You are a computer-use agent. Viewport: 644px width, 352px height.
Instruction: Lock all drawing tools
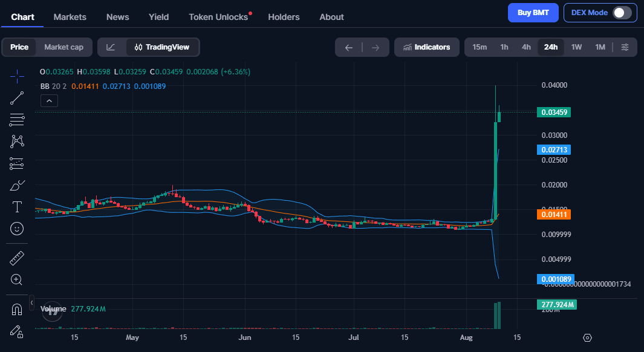[x=17, y=331]
